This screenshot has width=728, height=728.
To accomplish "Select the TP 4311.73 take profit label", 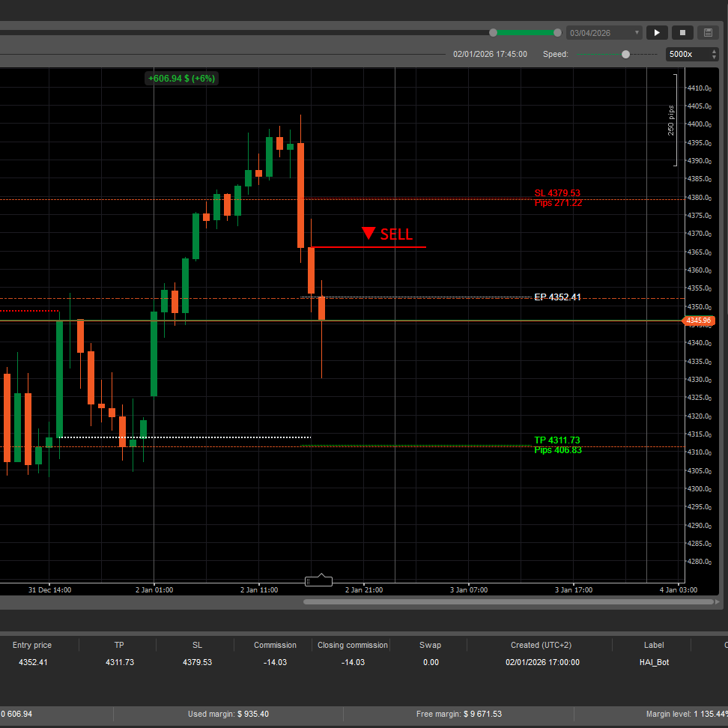I will tap(556, 440).
